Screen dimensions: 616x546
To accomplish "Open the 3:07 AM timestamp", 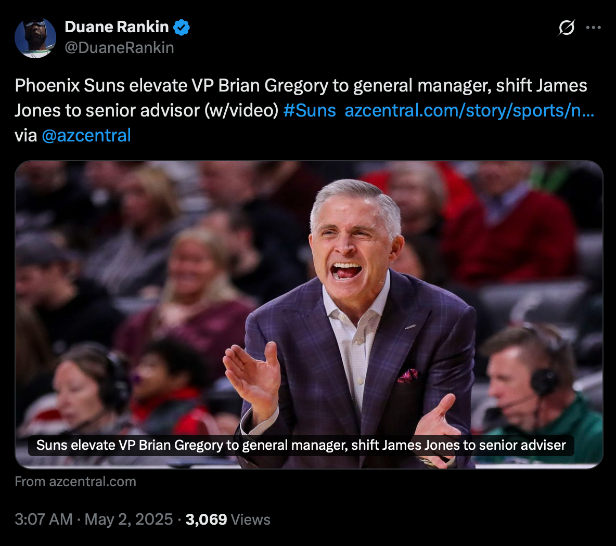I will pos(44,520).
